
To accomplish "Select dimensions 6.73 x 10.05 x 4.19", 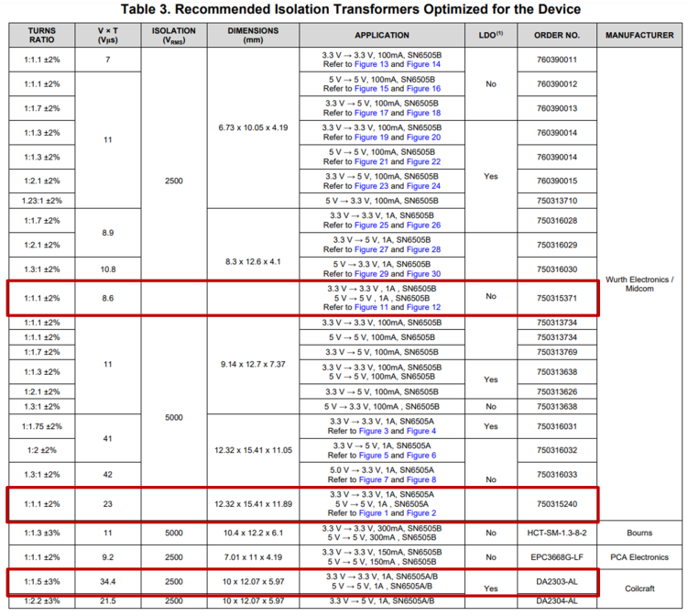I will pos(253,127).
